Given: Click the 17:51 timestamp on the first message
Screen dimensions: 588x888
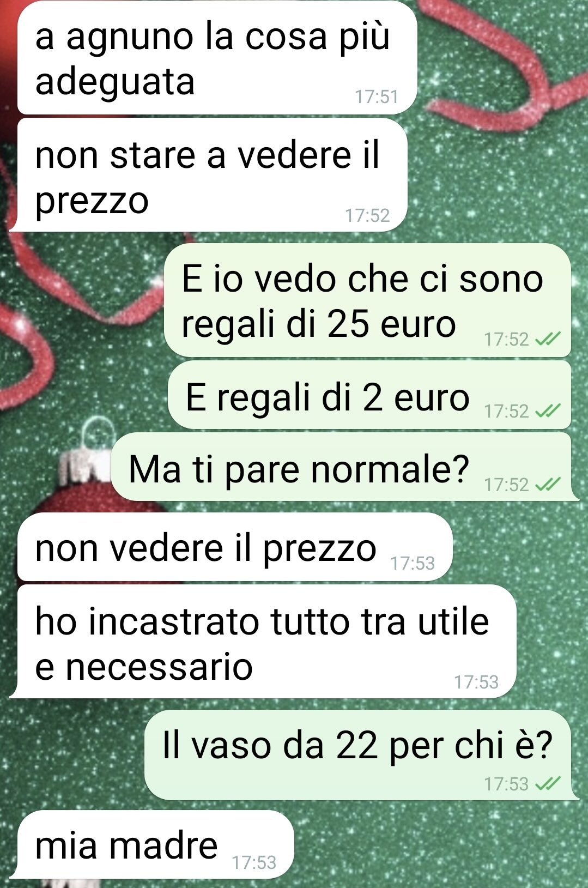Looking at the screenshot, I should 377,97.
